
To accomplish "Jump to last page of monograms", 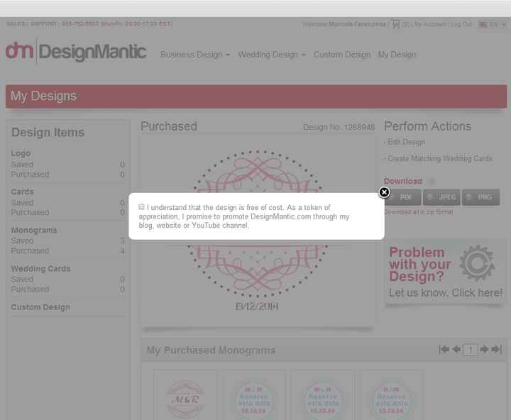I will coord(497,349).
